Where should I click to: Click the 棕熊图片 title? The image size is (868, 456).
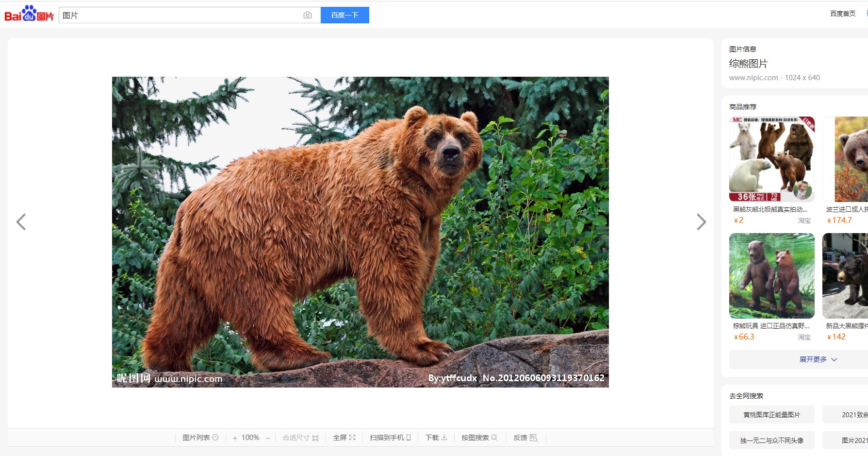click(748, 64)
